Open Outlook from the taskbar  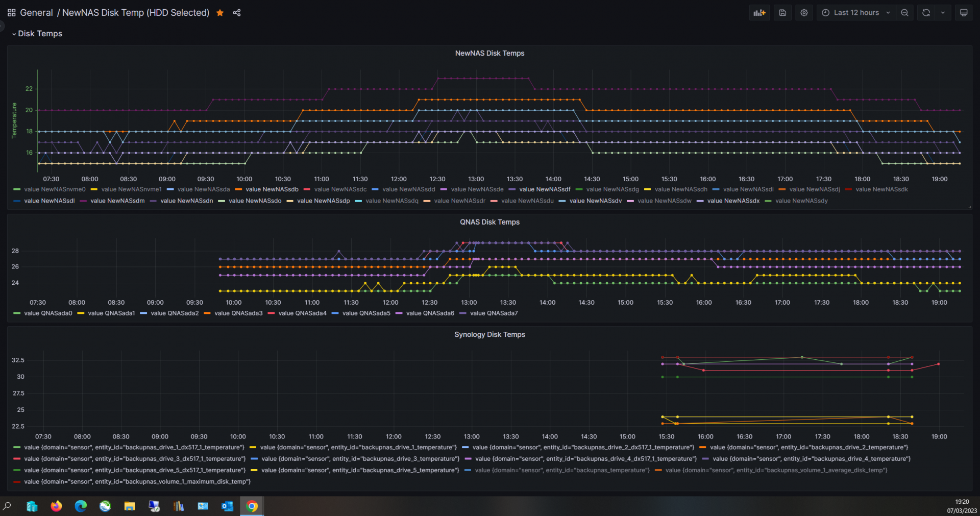(x=227, y=506)
